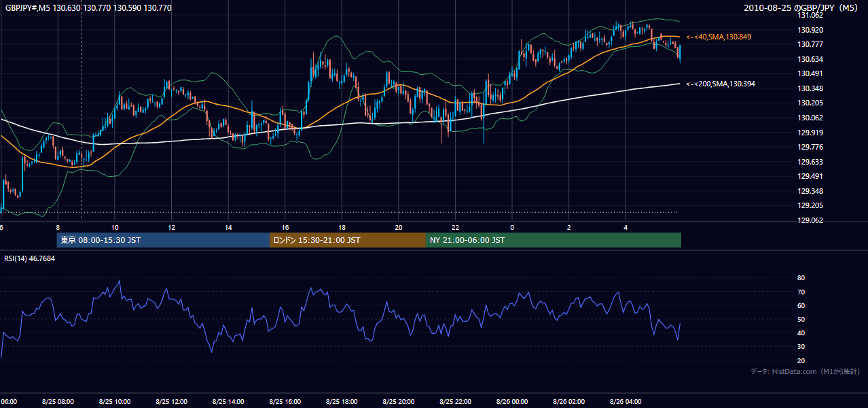This screenshot has height=408, width=868.
Task: Click hour tick 20 above session bars
Action: [399, 227]
